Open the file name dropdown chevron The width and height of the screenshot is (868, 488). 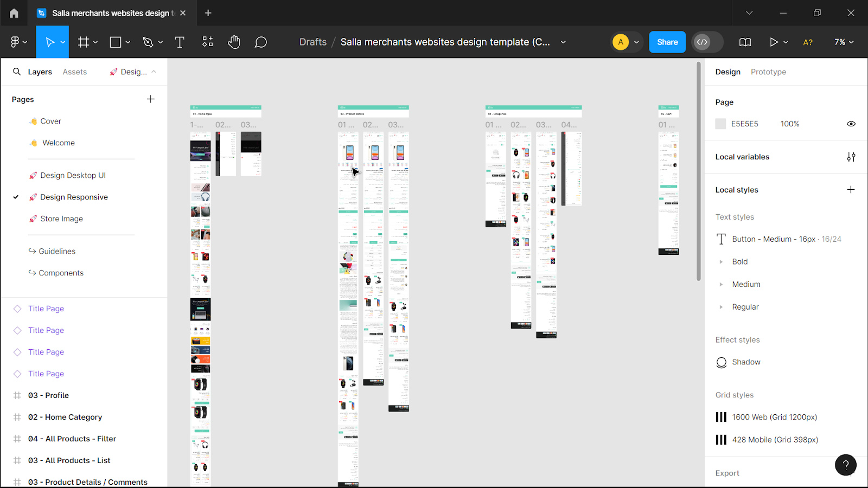pos(564,42)
